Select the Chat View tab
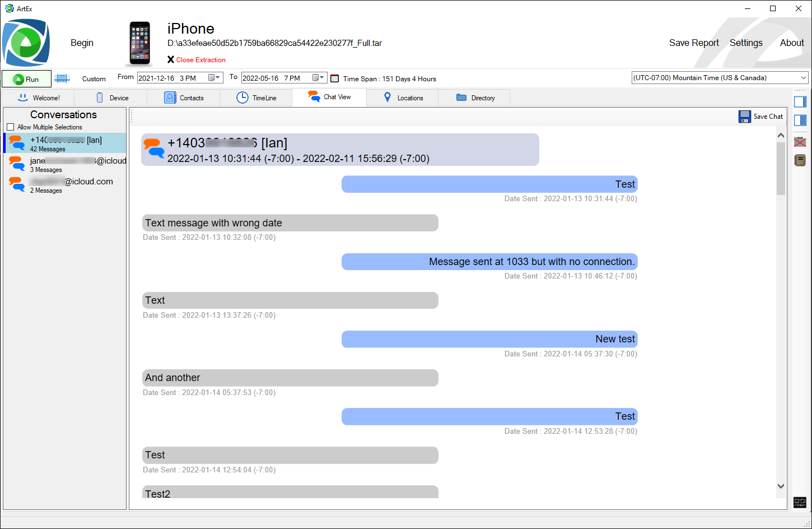This screenshot has height=529, width=812. [x=329, y=97]
